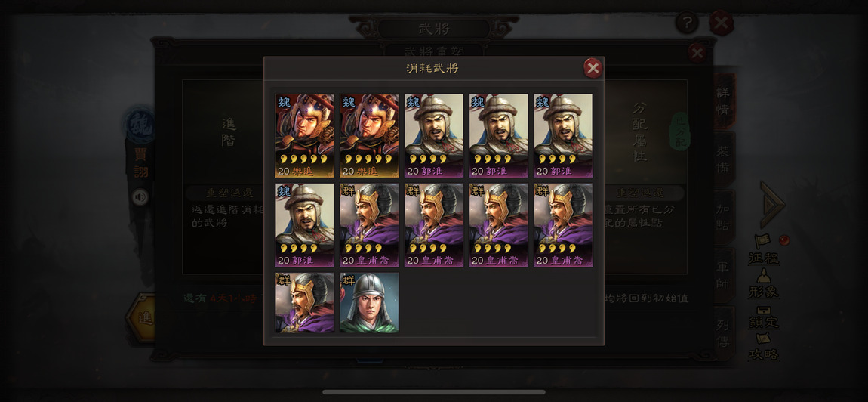Select the last 皇甫嵩 card in second row
This screenshot has height=402, width=868.
tap(563, 225)
